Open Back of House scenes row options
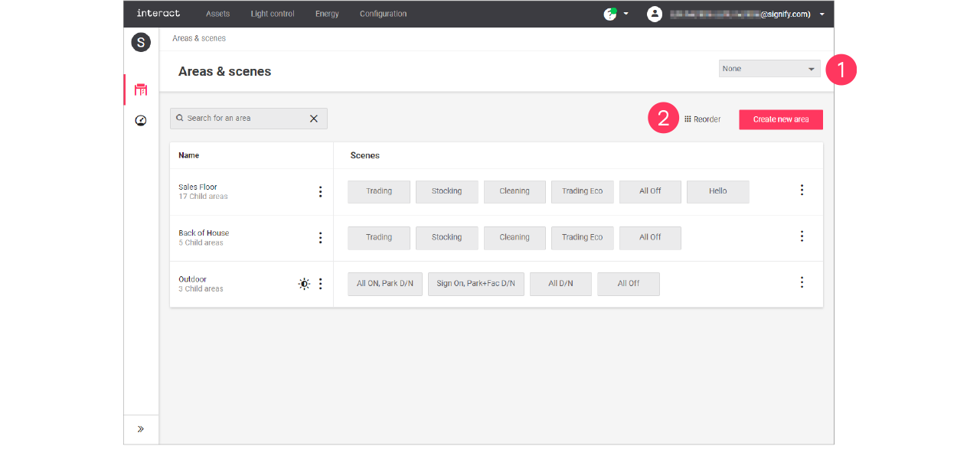Image resolution: width=980 pixels, height=459 pixels. click(x=802, y=236)
